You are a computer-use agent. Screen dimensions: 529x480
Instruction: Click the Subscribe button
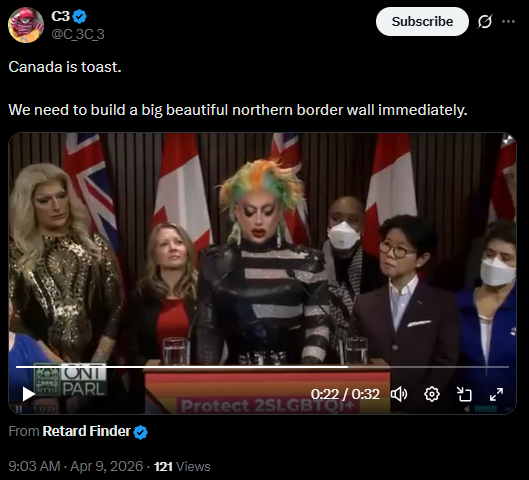tap(422, 22)
